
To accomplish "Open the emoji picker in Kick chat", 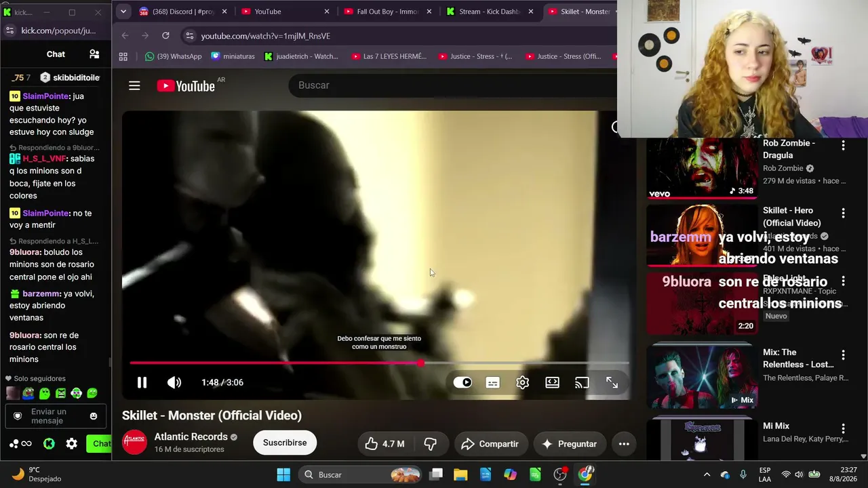I will point(94,416).
